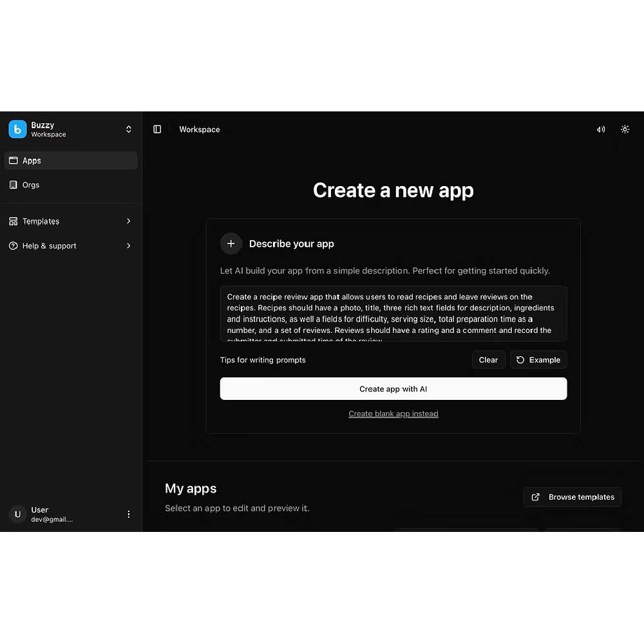Click the plus icon beside Describe your app
Image resolution: width=644 pixels, height=644 pixels.
click(x=231, y=243)
